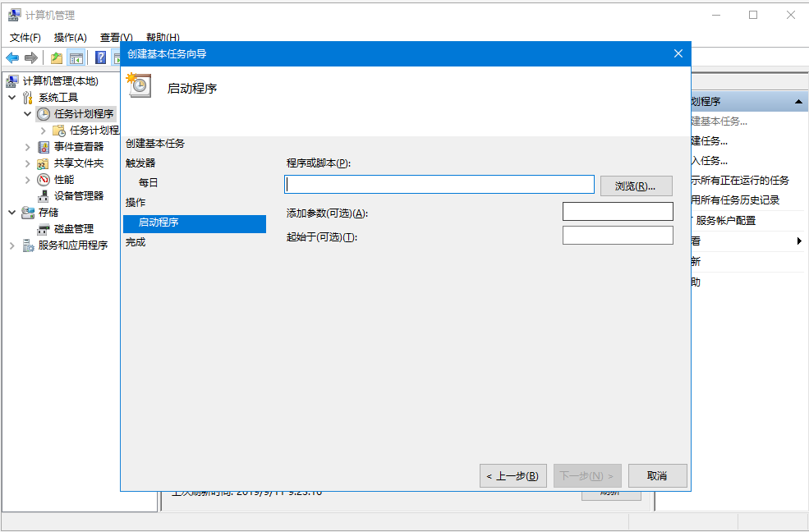
Task: Click the 上一步(B) button
Action: [x=513, y=475]
